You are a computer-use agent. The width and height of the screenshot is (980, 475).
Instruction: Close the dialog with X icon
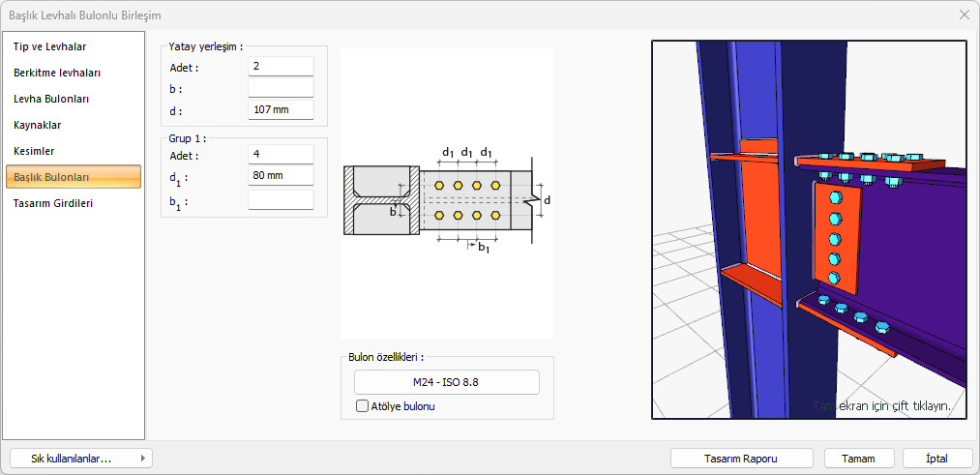point(964,15)
